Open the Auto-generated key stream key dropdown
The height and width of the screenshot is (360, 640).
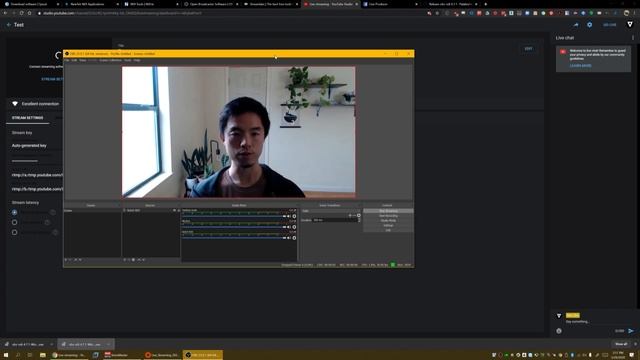pos(37,146)
